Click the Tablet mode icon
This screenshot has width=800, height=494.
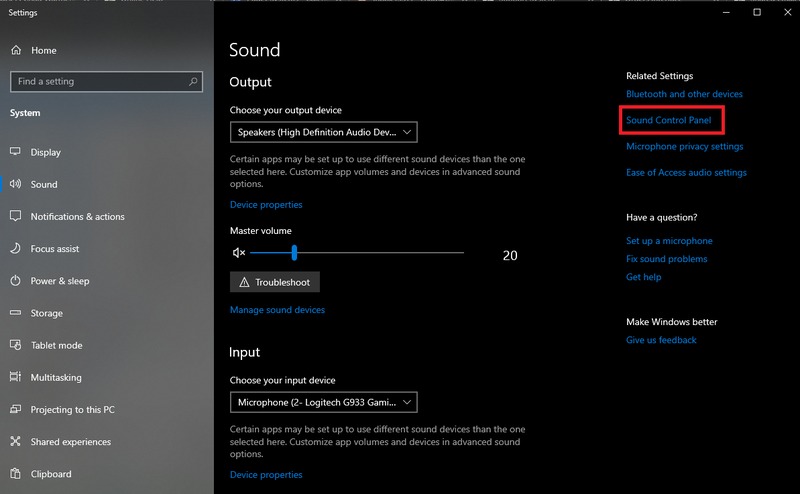pyautogui.click(x=16, y=345)
